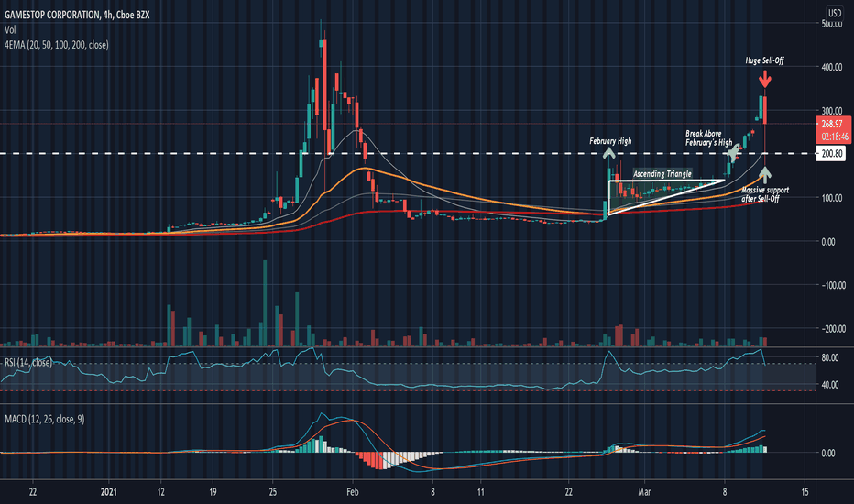Click the -100.00 price axis label
Screen dimensions: 854x504
tap(833, 285)
